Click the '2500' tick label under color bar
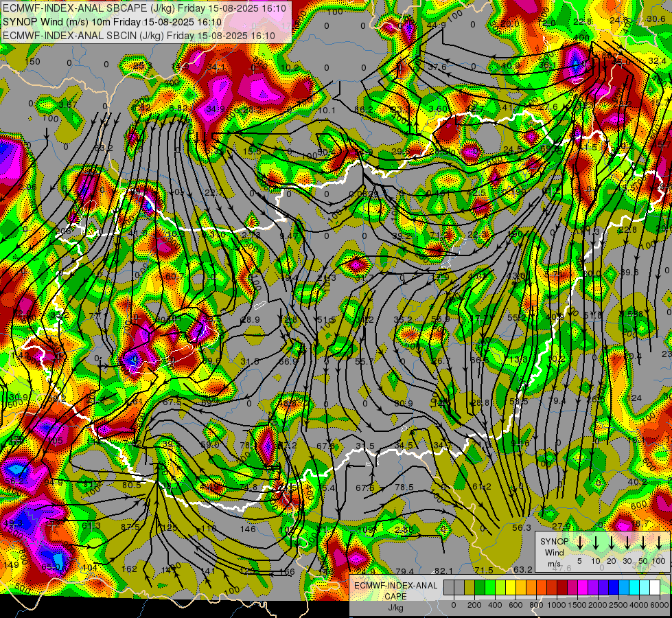Image resolution: width=672 pixels, height=618 pixels. click(x=618, y=605)
